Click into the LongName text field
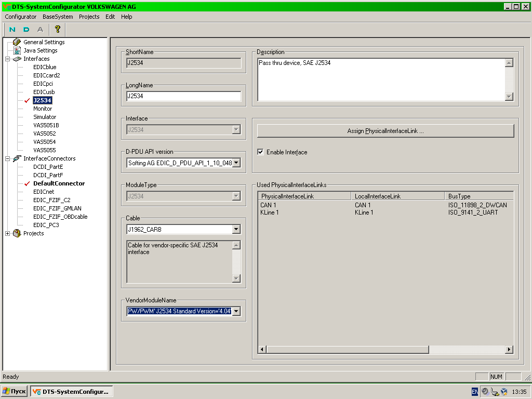This screenshot has height=399, width=532. [183, 96]
